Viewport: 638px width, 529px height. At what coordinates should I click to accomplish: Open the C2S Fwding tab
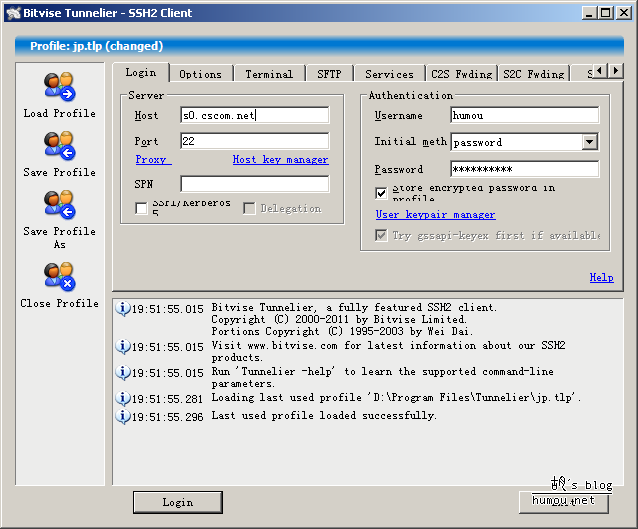pos(461,74)
